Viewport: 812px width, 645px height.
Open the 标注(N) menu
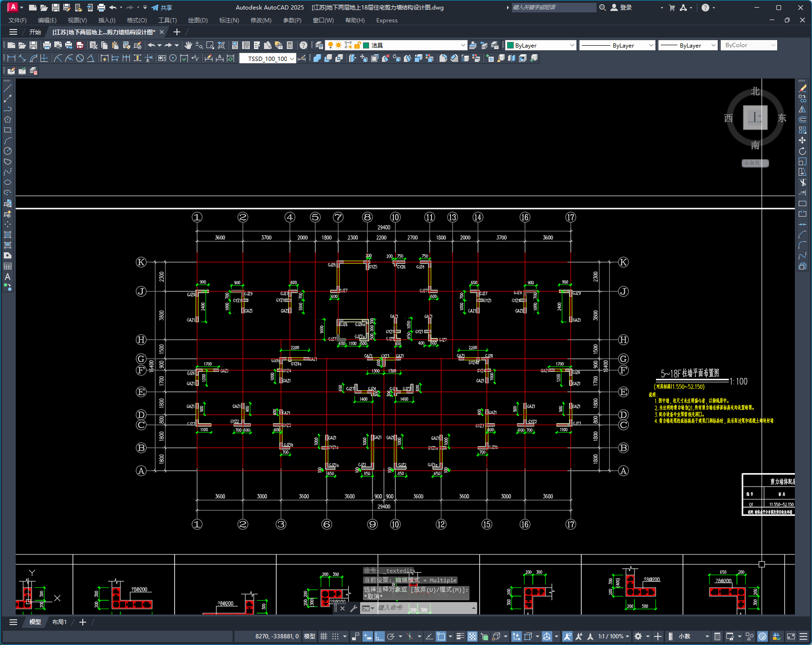coord(229,20)
